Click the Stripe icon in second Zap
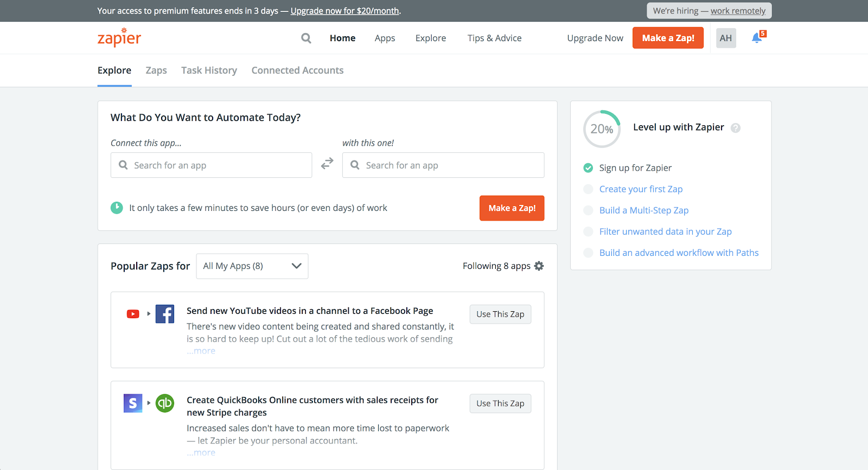 [133, 403]
